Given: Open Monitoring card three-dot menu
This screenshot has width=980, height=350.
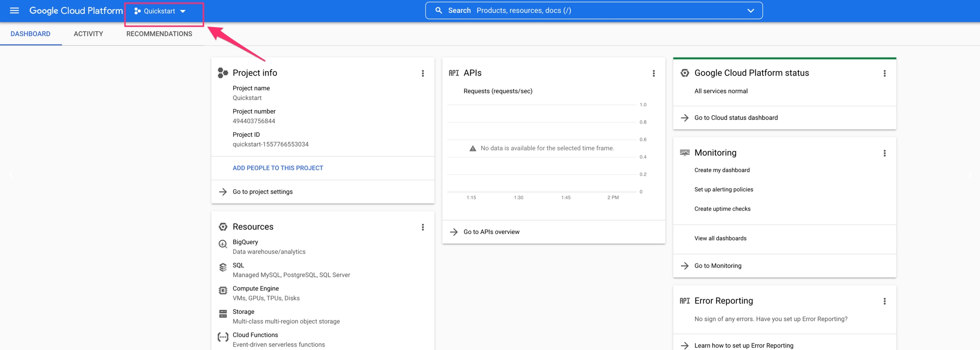Looking at the screenshot, I should coord(884,153).
